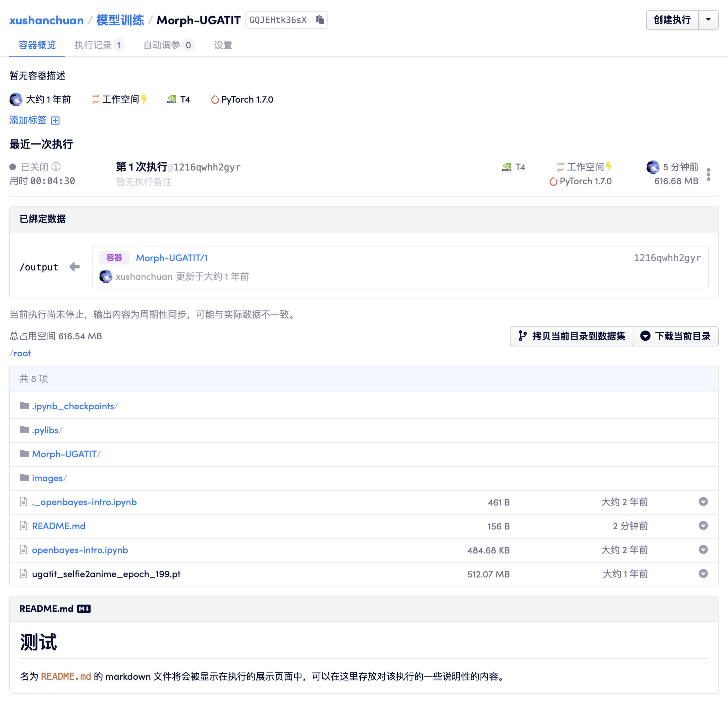Click the download icon for ._openbayes-intro.ipynb row
728x710 pixels.
703,502
